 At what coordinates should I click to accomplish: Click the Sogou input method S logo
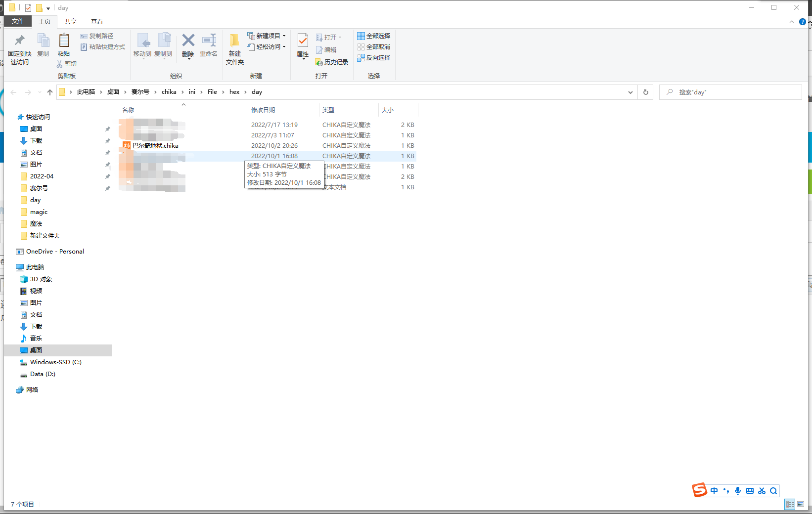[699, 490]
